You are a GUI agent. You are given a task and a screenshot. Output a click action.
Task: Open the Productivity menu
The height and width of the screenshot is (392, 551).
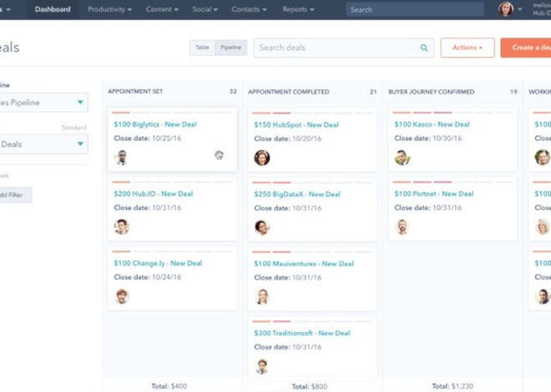pyautogui.click(x=109, y=9)
